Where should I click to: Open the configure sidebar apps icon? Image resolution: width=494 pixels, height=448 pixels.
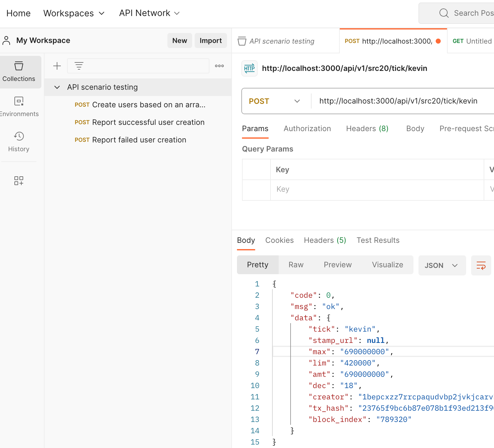click(x=19, y=180)
